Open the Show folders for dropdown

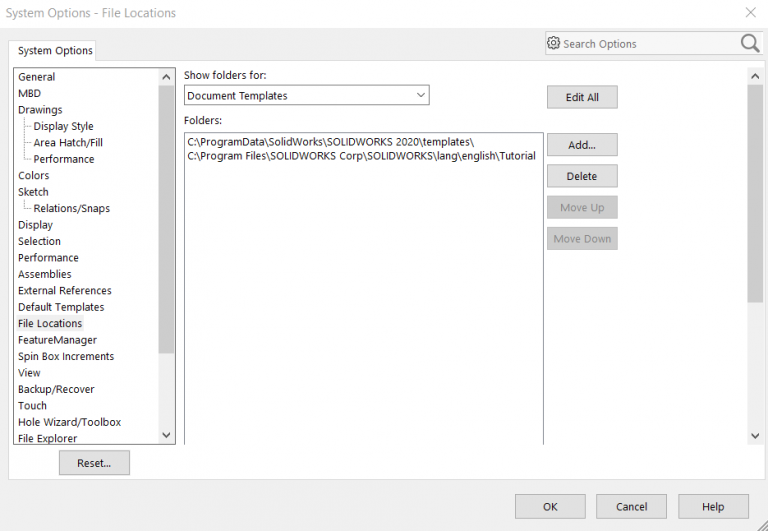point(307,96)
